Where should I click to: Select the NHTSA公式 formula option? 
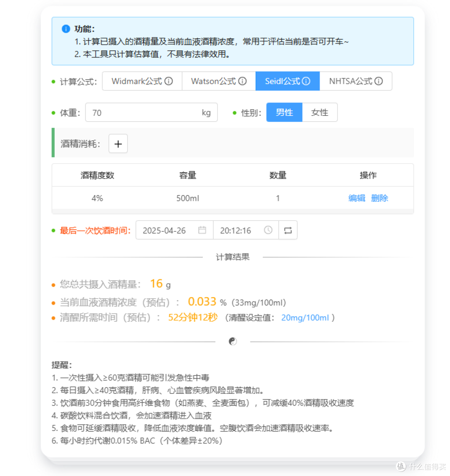[x=356, y=81]
